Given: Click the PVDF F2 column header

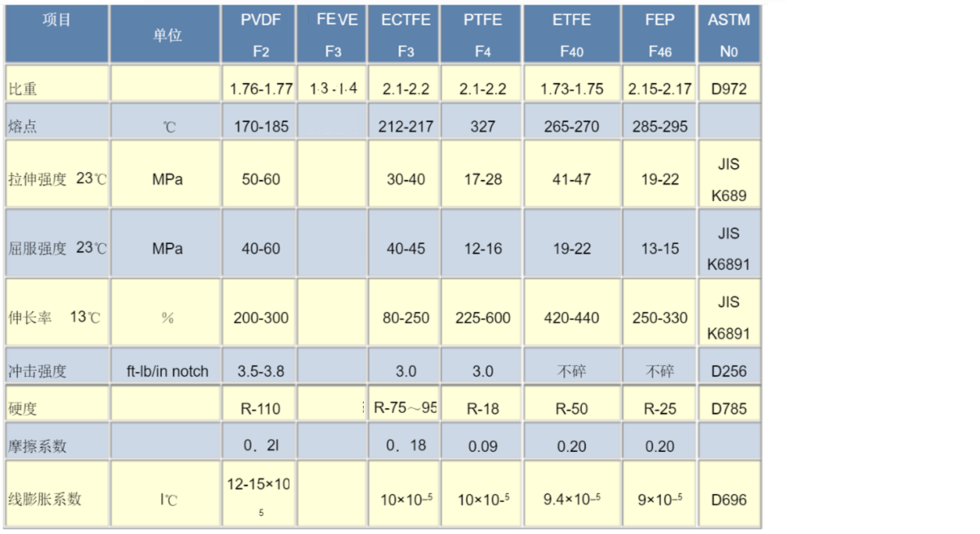Looking at the screenshot, I should [x=260, y=35].
